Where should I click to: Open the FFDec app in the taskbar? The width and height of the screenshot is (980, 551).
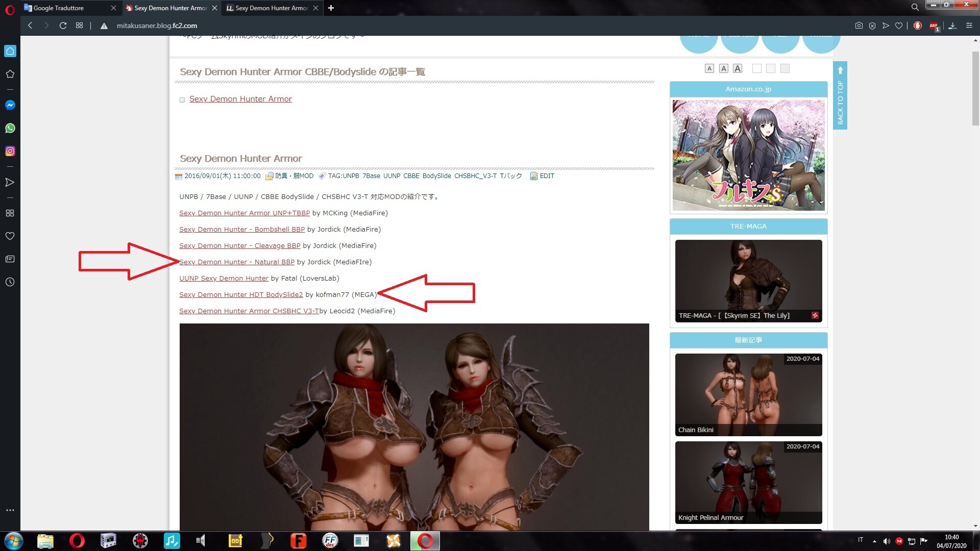(330, 541)
